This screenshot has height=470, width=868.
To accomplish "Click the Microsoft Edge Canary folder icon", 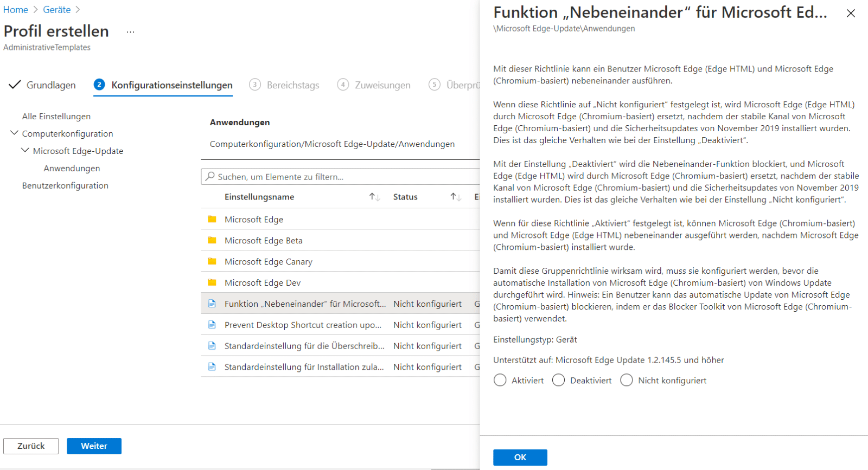I will pos(212,261).
